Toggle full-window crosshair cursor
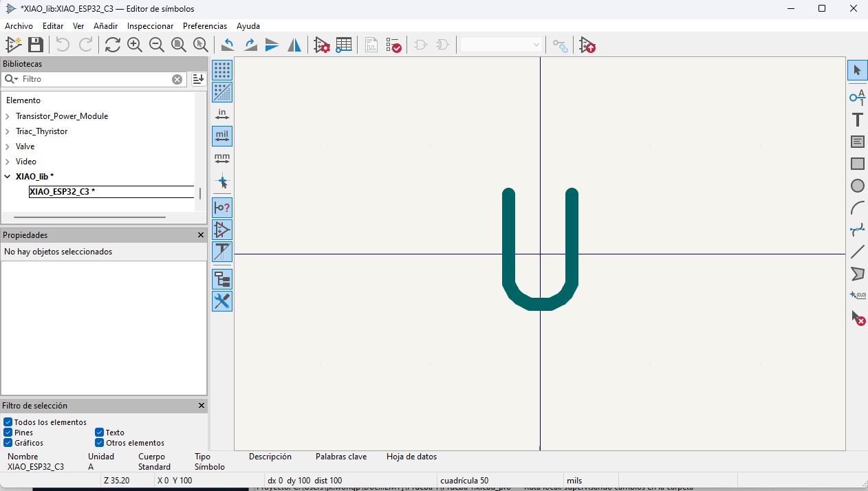The width and height of the screenshot is (868, 491). click(222, 182)
